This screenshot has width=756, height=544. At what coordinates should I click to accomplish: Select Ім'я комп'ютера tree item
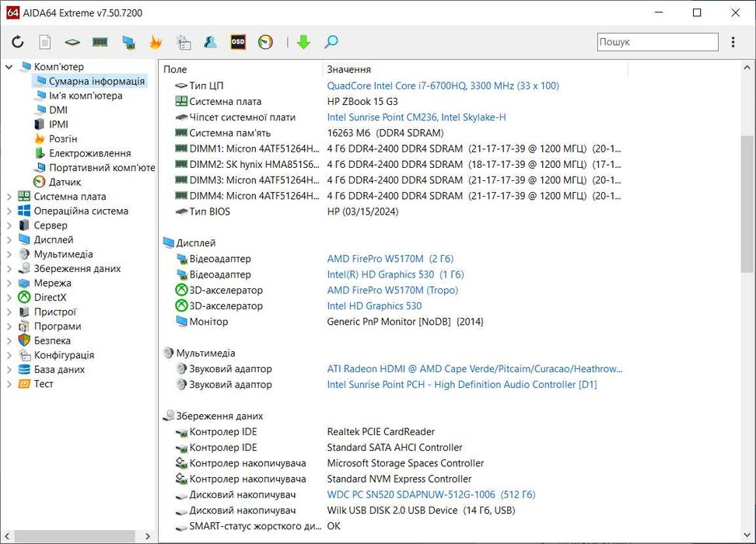click(86, 96)
